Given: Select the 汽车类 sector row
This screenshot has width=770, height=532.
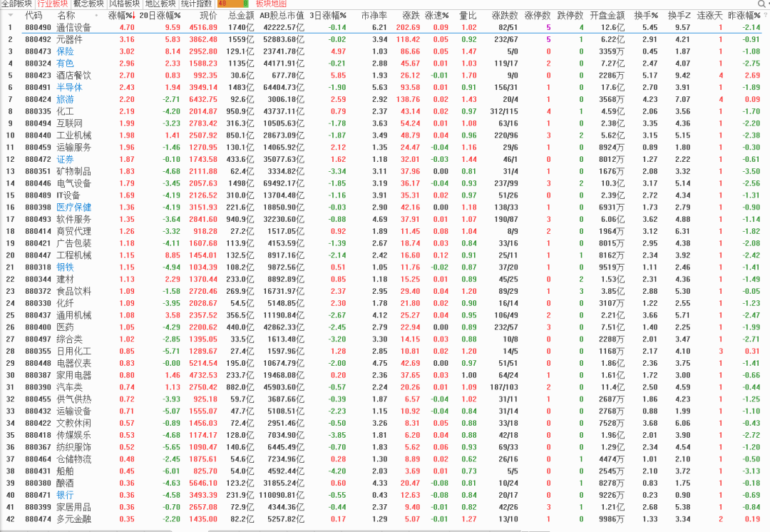Looking at the screenshot, I should 383,387.
